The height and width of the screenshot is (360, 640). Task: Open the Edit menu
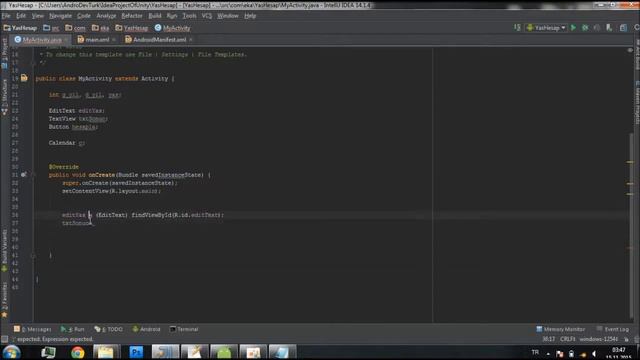(x=21, y=16)
